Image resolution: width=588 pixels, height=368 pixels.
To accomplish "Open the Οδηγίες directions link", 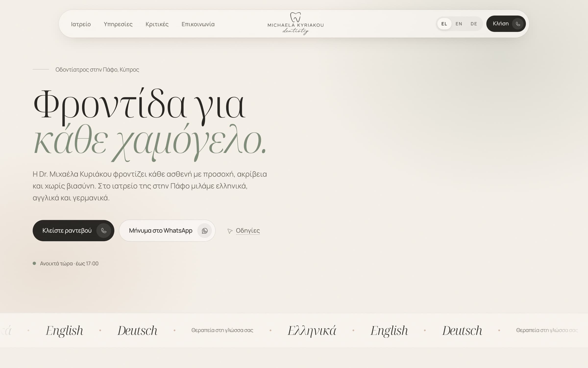I will click(x=248, y=231).
